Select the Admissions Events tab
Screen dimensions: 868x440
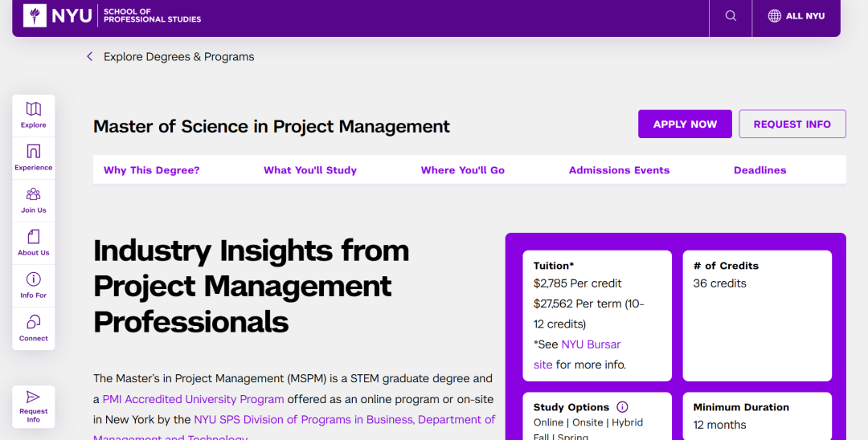pyautogui.click(x=619, y=170)
